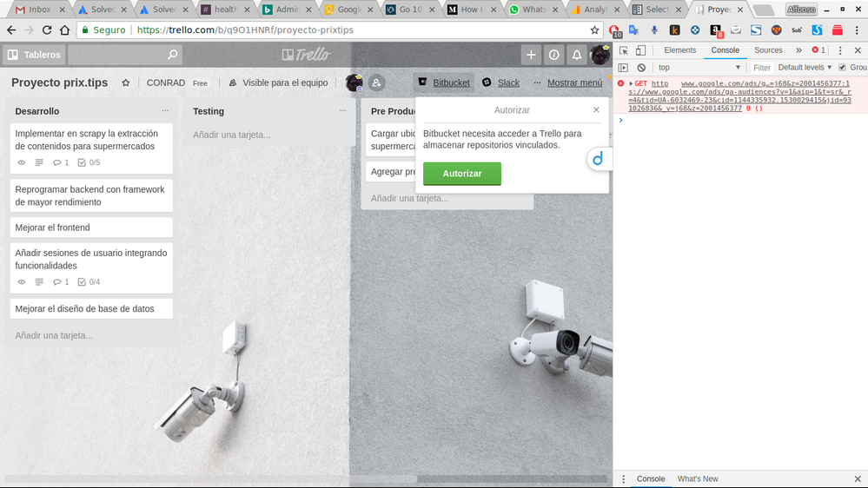
Task: Bookmark page with star icon in address bar
Action: [x=594, y=30]
